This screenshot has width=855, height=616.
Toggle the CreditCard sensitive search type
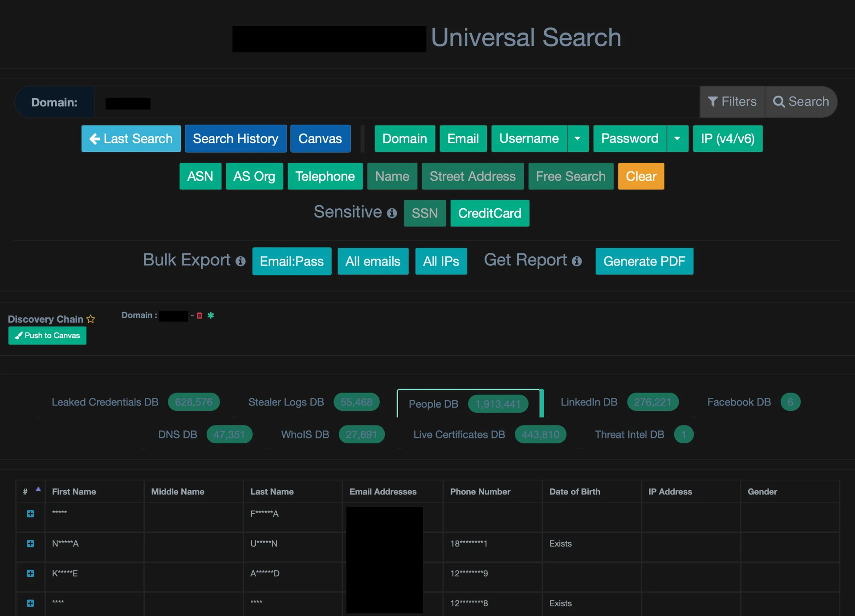(489, 213)
